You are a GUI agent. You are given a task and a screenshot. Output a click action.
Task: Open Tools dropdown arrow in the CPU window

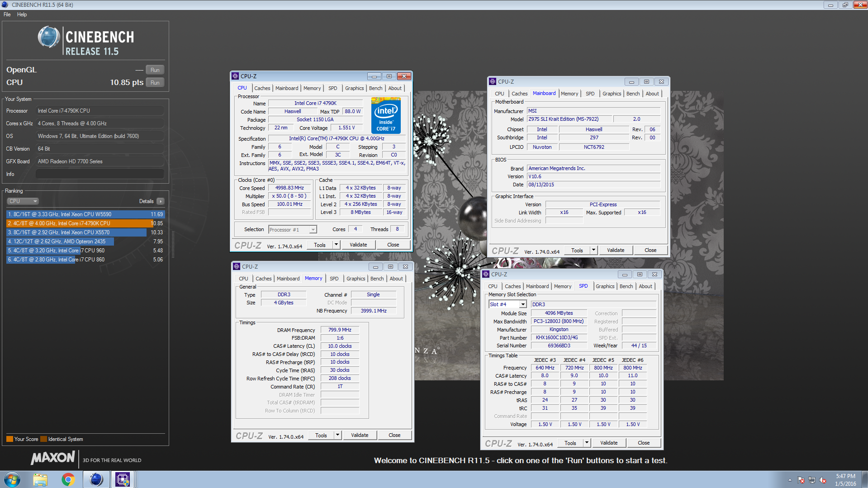coord(336,245)
